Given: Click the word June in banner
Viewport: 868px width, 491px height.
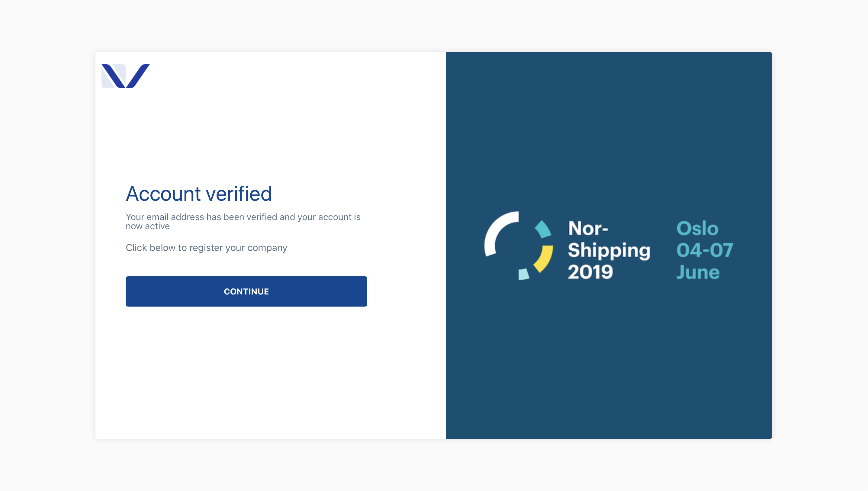Looking at the screenshot, I should (698, 272).
